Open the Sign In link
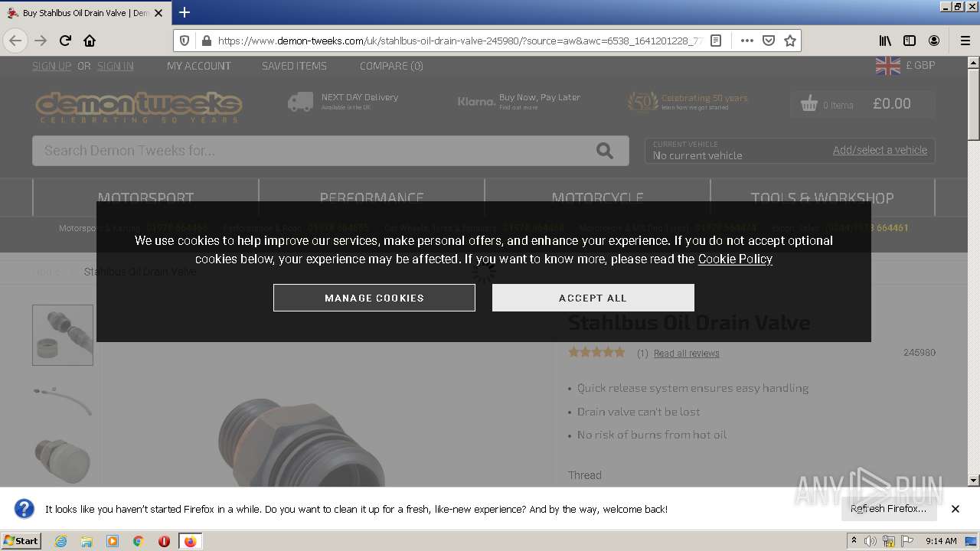The width and height of the screenshot is (980, 551). click(116, 66)
